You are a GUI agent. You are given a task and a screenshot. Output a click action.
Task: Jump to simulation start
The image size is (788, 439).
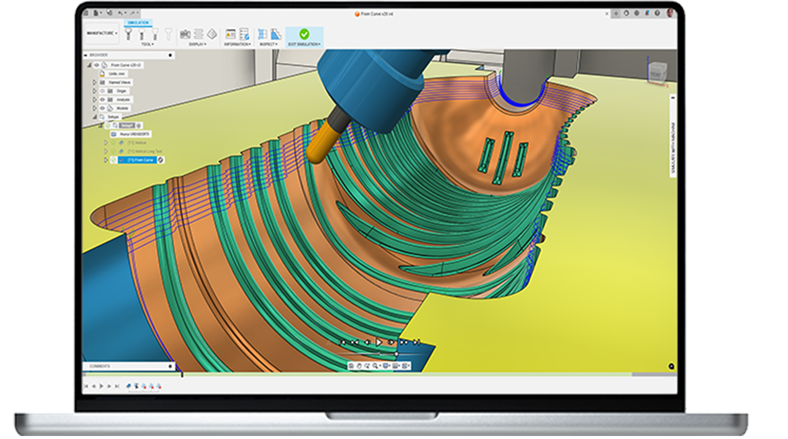pos(342,342)
